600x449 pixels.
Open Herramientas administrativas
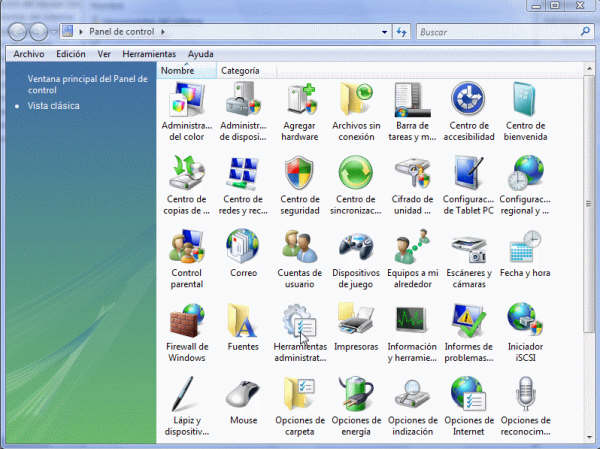pos(300,332)
